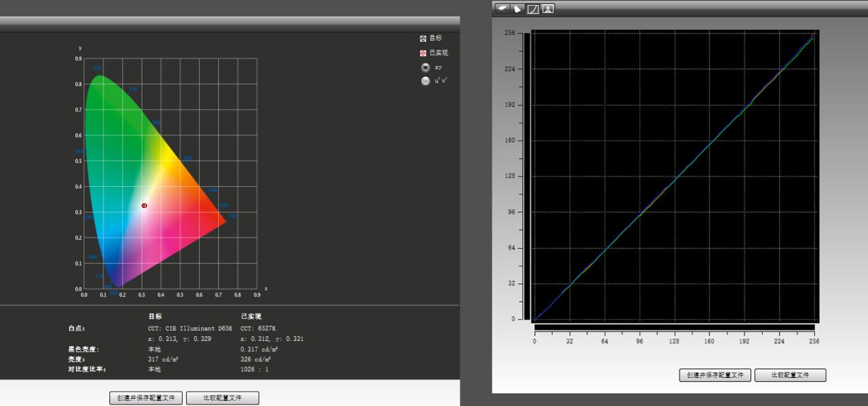Open the image preview icon on the toolbar

(548, 9)
